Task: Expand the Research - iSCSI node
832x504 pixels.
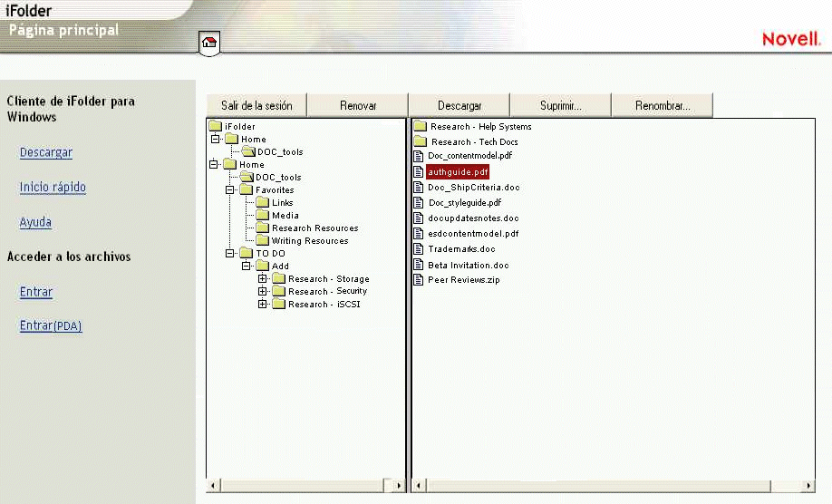Action: [x=262, y=304]
